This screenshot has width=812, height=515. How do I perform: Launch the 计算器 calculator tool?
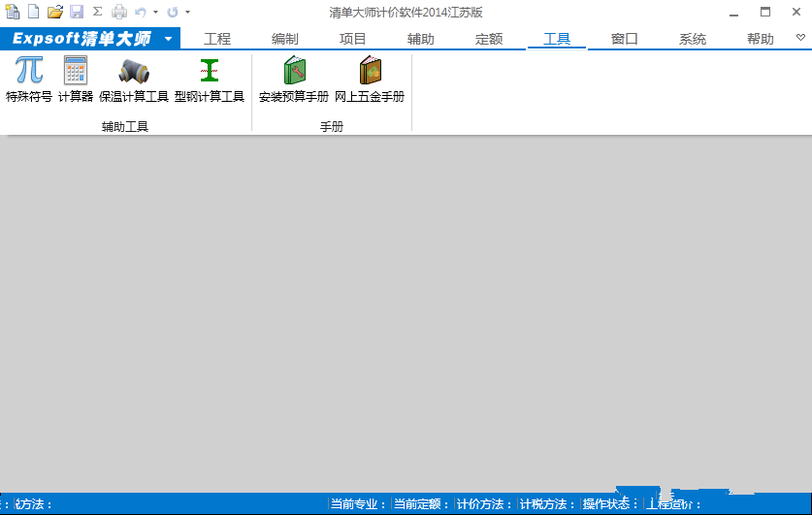76,80
